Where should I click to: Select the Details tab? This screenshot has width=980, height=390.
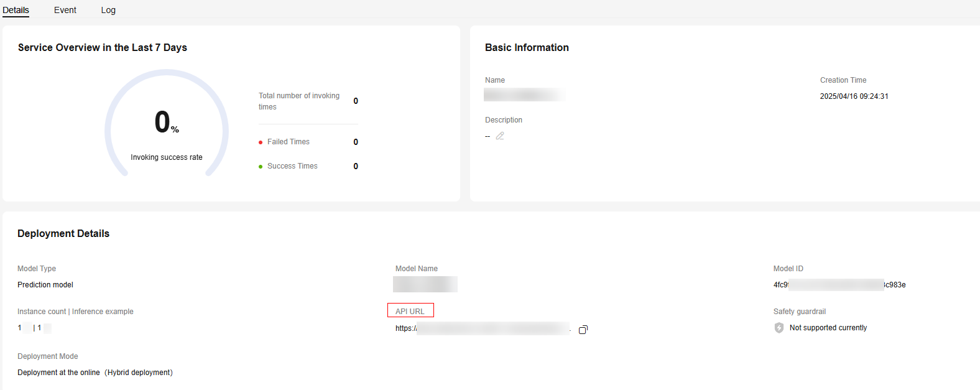(16, 10)
